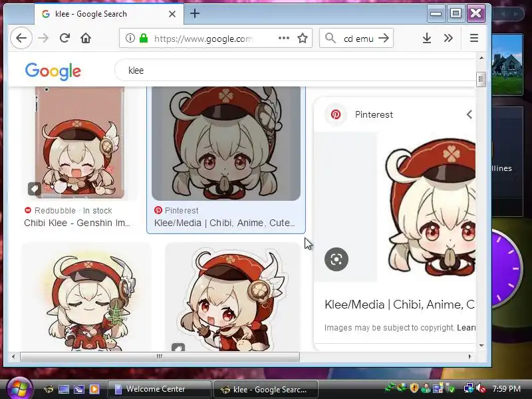This screenshot has height=399, width=532.
Task: Open the selected Pinterest Klee/Media thumbnail
Action: click(226, 143)
